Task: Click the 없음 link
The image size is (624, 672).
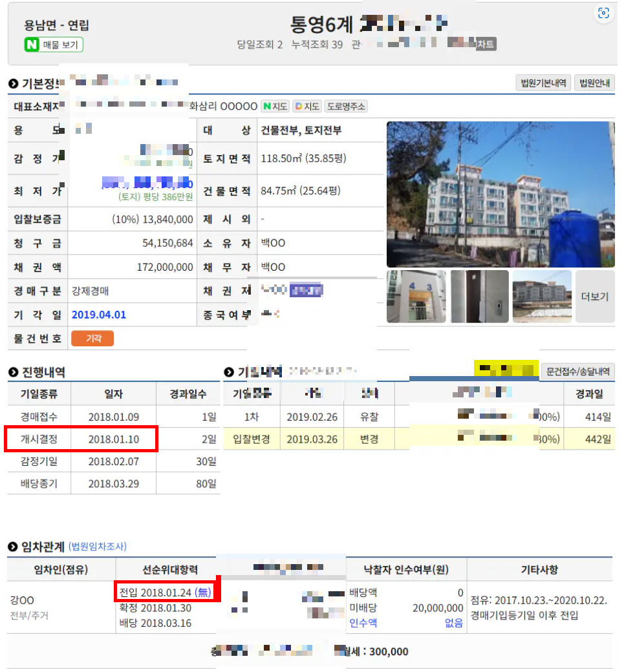Action: [x=454, y=623]
